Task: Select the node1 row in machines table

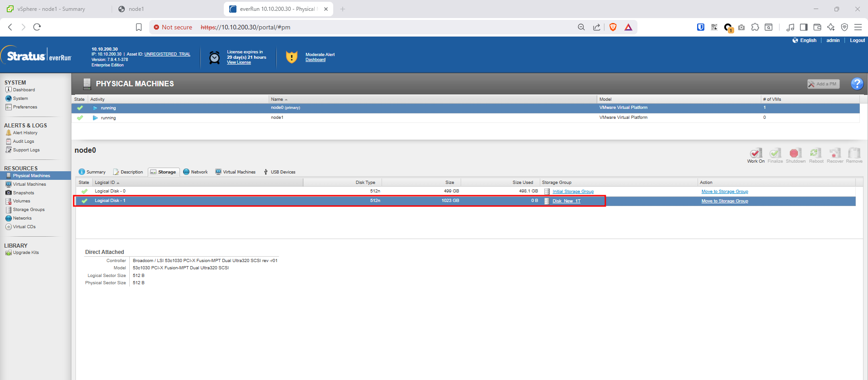Action: [277, 117]
